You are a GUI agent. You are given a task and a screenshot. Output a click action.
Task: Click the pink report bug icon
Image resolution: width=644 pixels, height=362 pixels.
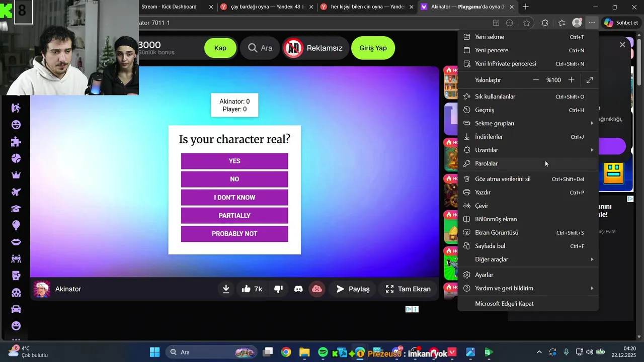tap(317, 289)
